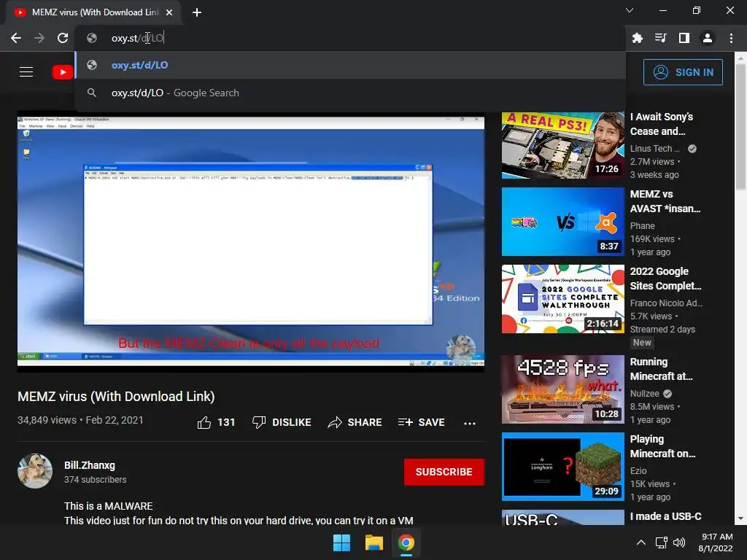Viewport: 747px width, 560px height.
Task: Click SAVE to playlist
Action: pos(422,422)
